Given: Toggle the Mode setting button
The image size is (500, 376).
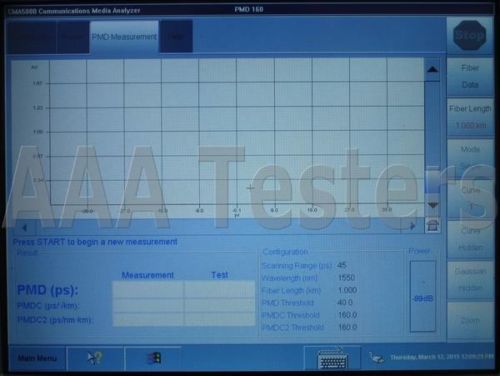Looking at the screenshot, I should [x=470, y=157].
